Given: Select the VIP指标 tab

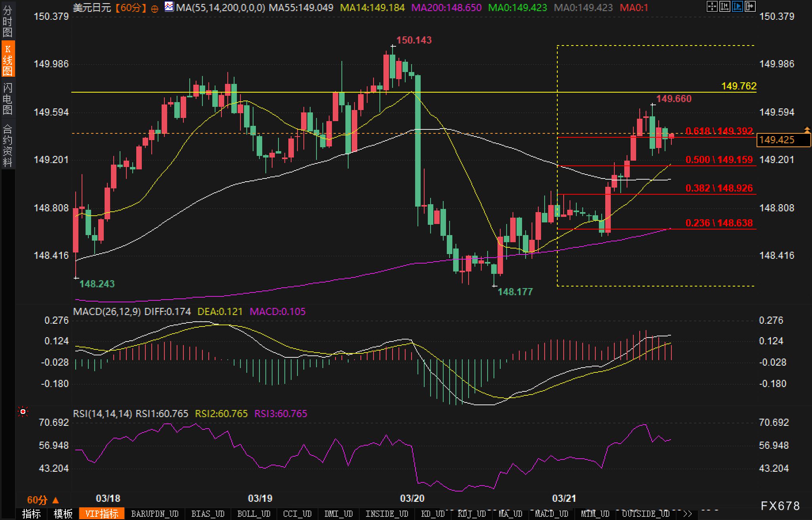Looking at the screenshot, I should pyautogui.click(x=102, y=514).
